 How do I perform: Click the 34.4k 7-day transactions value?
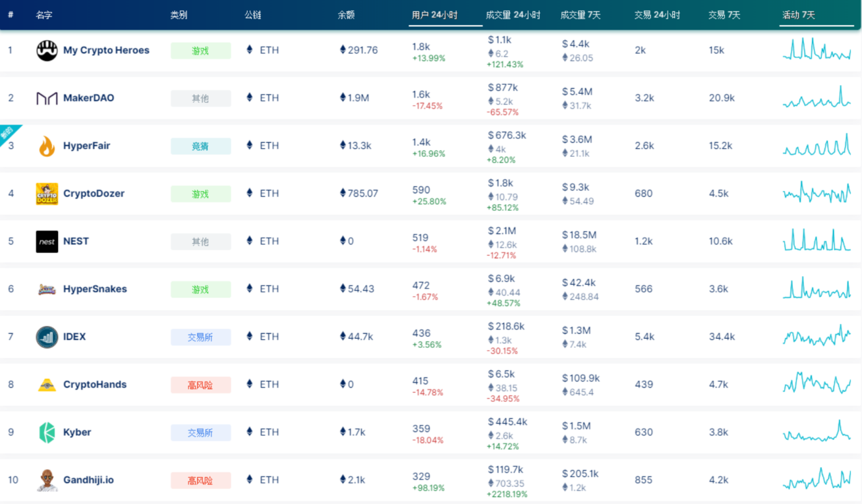click(x=722, y=337)
